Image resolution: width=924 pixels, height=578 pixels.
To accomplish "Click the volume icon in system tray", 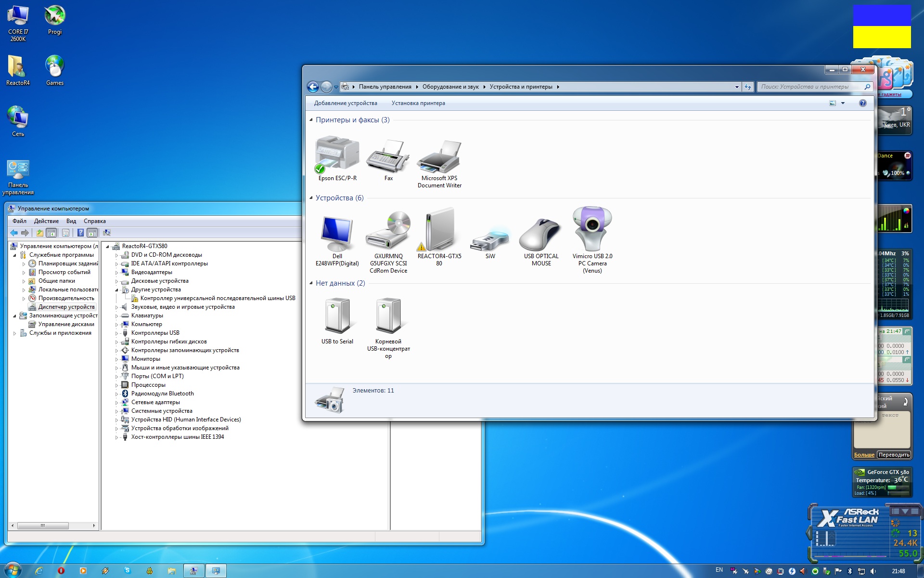I will coord(873,571).
